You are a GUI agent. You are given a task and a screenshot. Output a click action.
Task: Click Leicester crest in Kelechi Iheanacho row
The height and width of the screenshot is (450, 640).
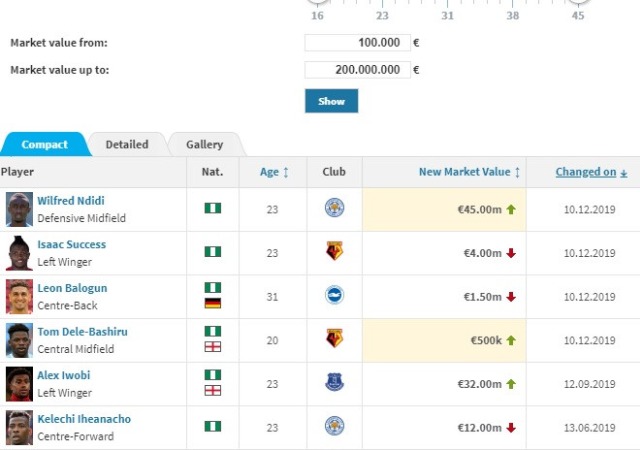334,427
